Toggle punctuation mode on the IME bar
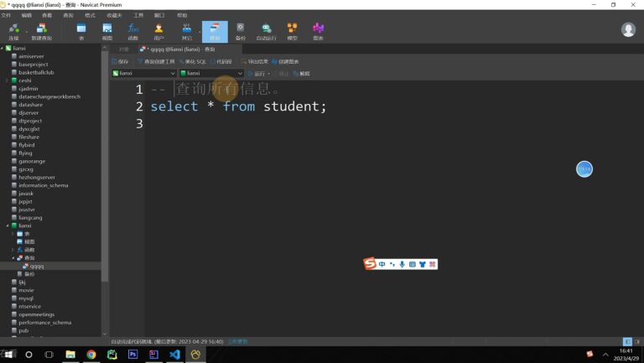This screenshot has width=644, height=363. pos(392,264)
